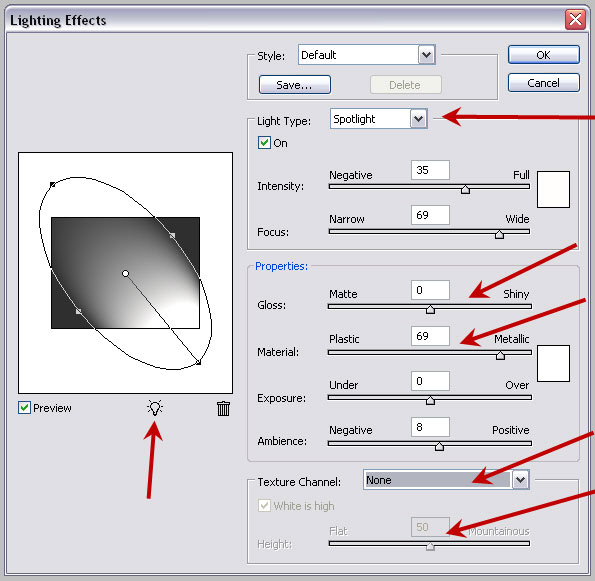Screen dimensions: 595x581
Task: Open the Style dropdown
Action: 427,55
